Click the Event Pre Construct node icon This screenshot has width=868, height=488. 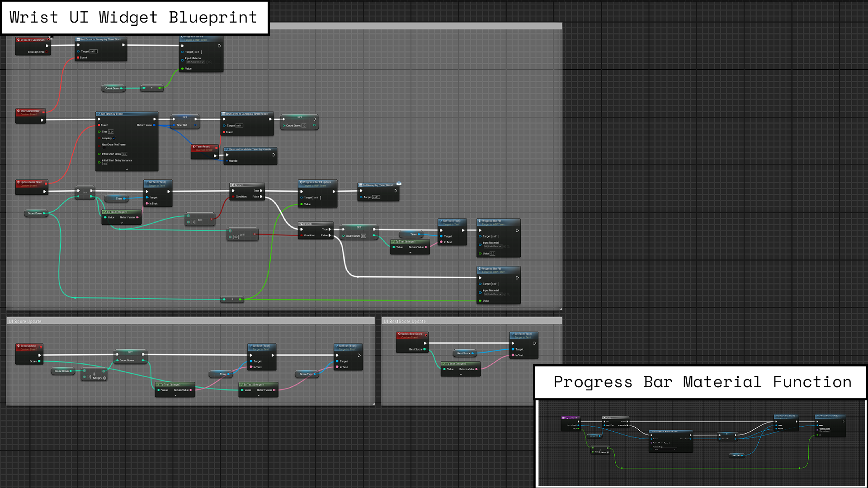[x=19, y=40]
